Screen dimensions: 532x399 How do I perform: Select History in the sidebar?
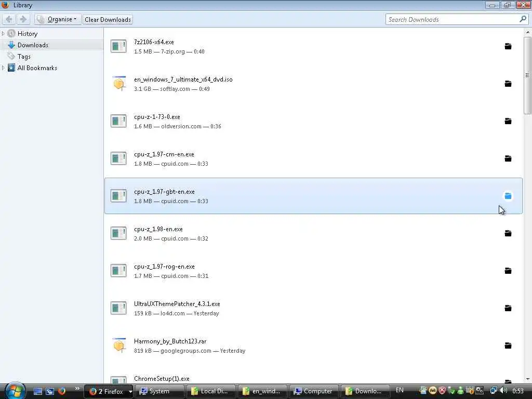coord(28,34)
